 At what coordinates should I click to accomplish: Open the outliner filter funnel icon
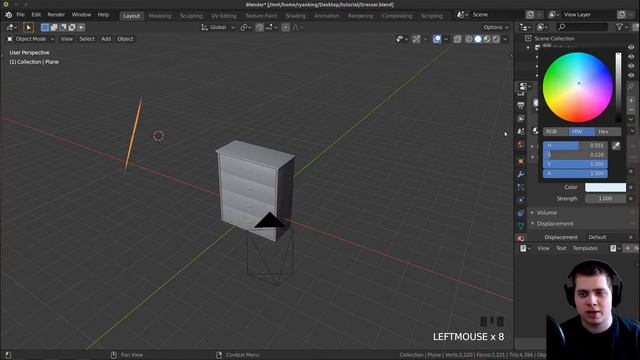click(621, 27)
